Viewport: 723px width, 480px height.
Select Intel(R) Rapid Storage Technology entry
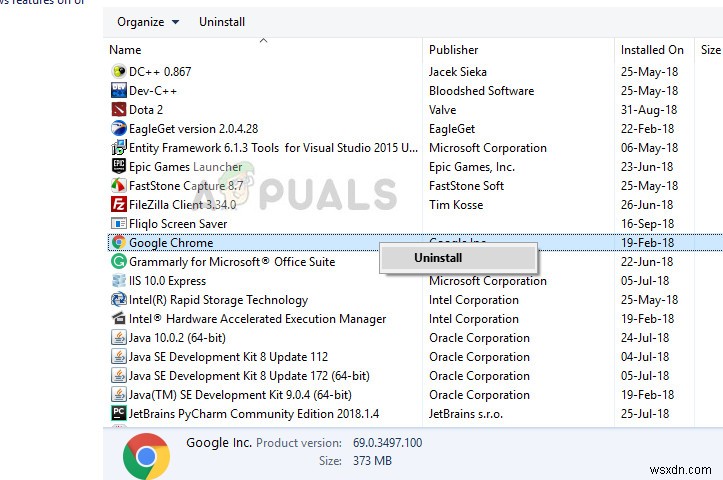[x=218, y=300]
